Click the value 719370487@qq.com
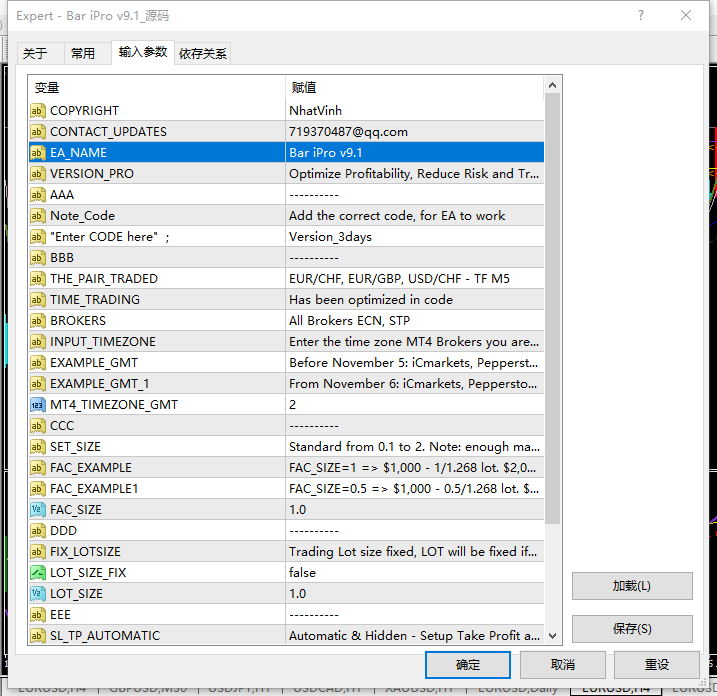The width and height of the screenshot is (717, 696). [348, 132]
